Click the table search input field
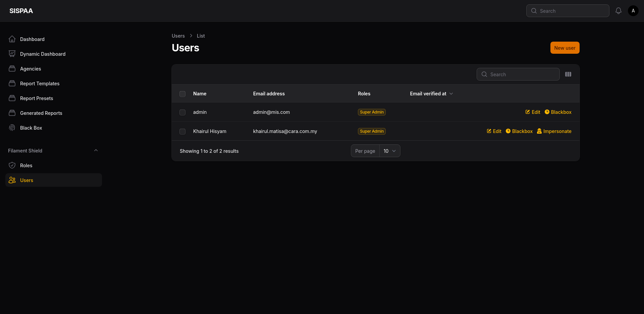Viewport: 644px width, 314px height. [x=518, y=74]
